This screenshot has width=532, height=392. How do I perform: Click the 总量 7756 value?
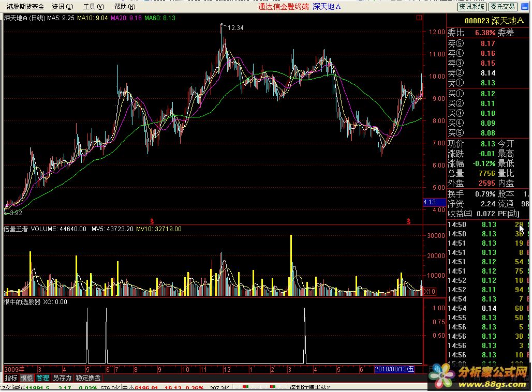tap(486, 173)
